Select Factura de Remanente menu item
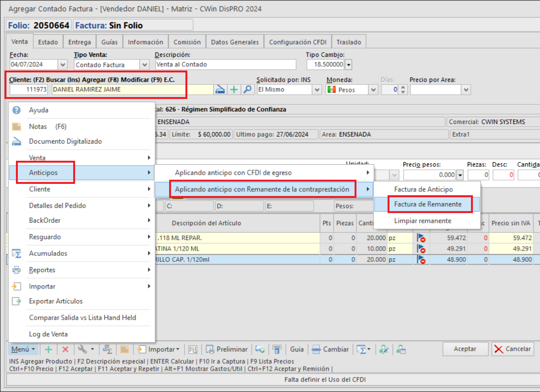 coord(427,204)
